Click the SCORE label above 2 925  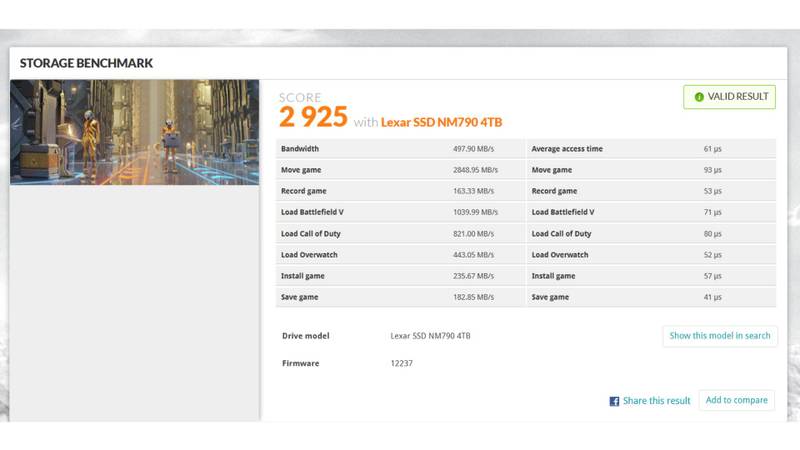[300, 97]
